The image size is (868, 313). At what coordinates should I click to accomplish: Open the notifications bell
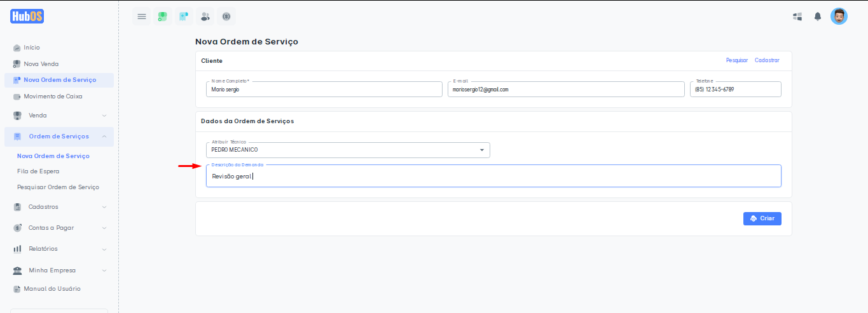(818, 17)
